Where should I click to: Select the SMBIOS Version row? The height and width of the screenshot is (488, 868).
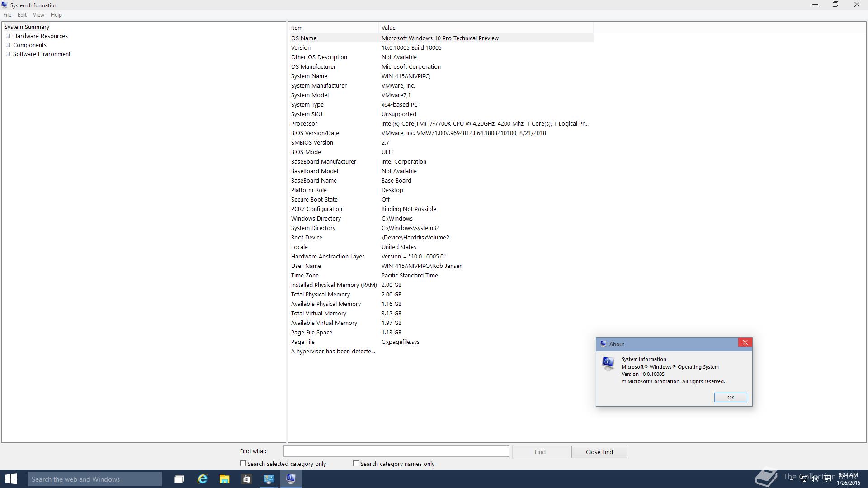click(441, 142)
